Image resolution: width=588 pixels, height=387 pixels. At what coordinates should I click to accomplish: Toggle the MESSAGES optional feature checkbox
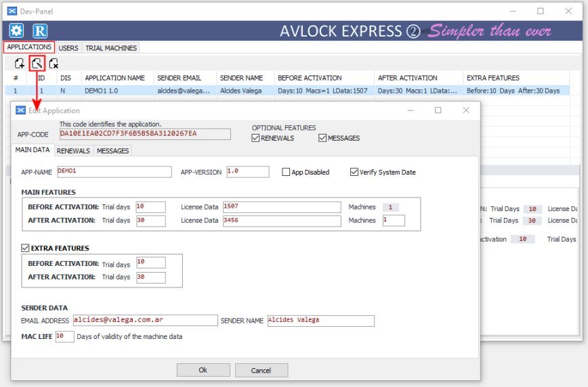coord(322,138)
